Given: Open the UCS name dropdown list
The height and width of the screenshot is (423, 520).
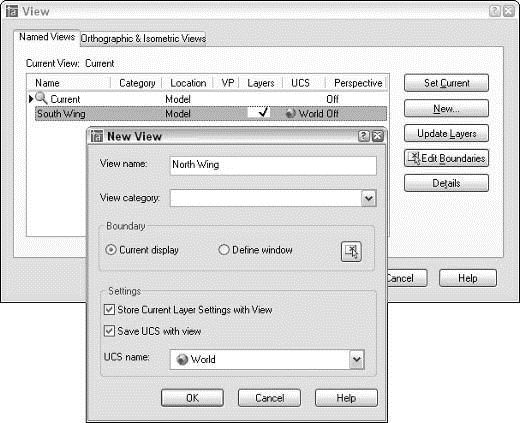Looking at the screenshot, I should click(357, 359).
